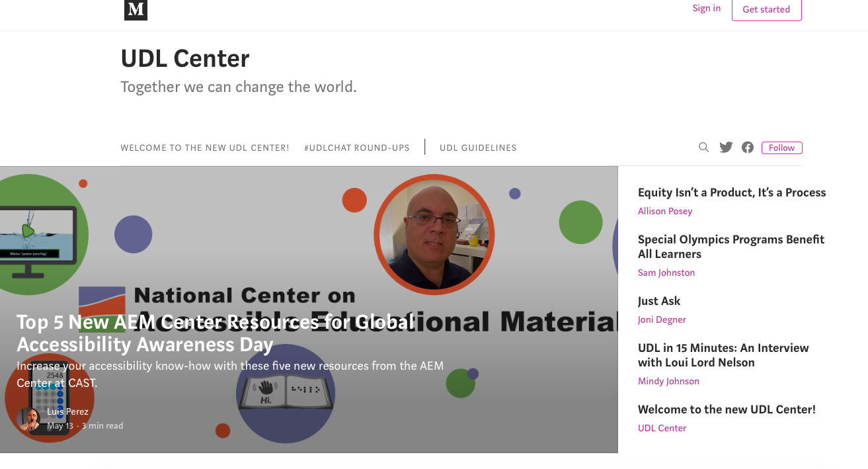Click author name Mindy Johnson
This screenshot has width=868, height=469.
tap(668, 381)
